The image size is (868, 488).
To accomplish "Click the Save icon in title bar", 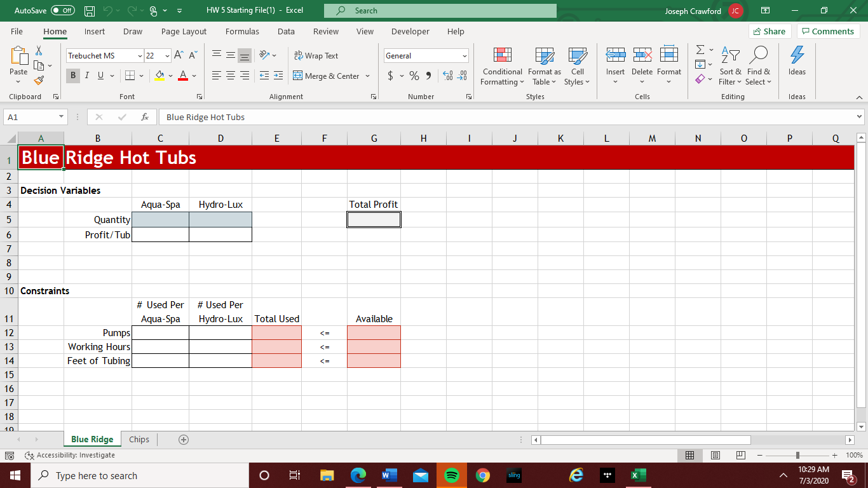I will 90,11.
